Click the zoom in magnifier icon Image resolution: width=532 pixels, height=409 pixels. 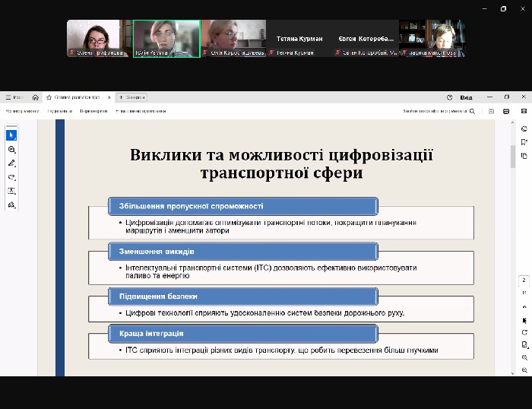(x=524, y=357)
